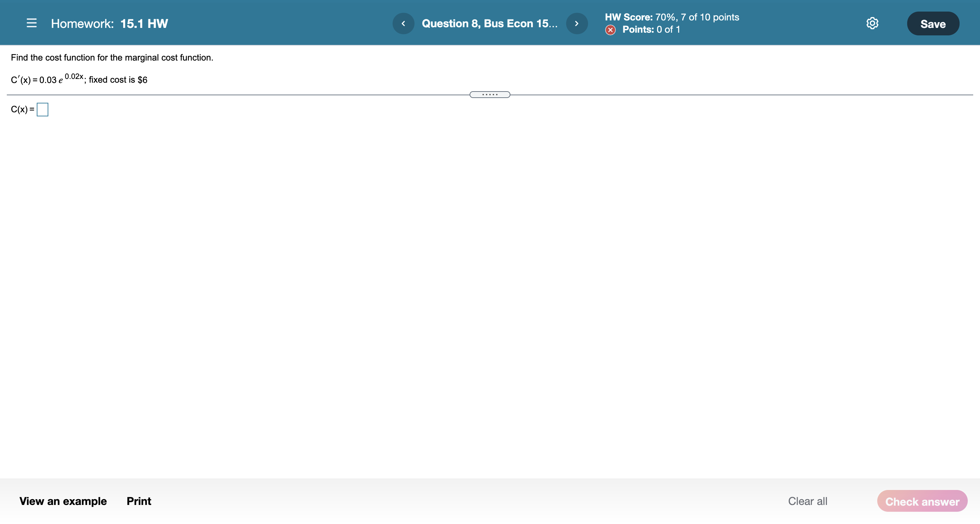This screenshot has width=980, height=524.
Task: Click the Homework 15.1 HW title
Action: pos(109,23)
